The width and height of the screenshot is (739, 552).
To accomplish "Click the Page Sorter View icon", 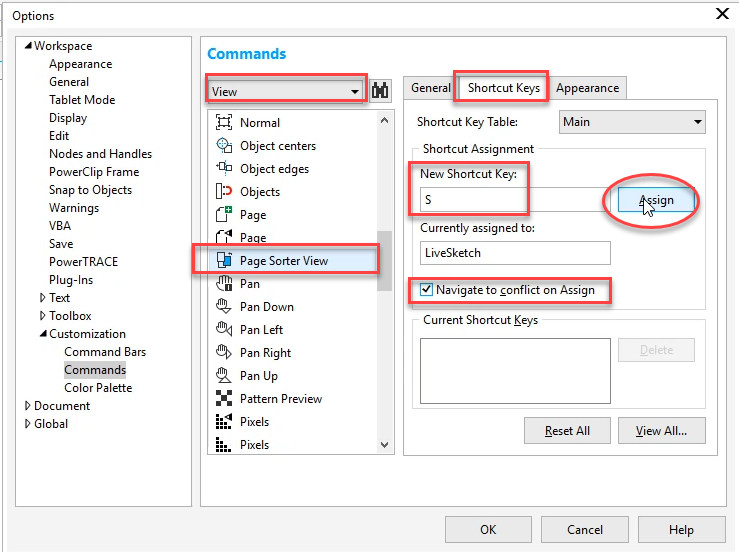I will tap(224, 260).
